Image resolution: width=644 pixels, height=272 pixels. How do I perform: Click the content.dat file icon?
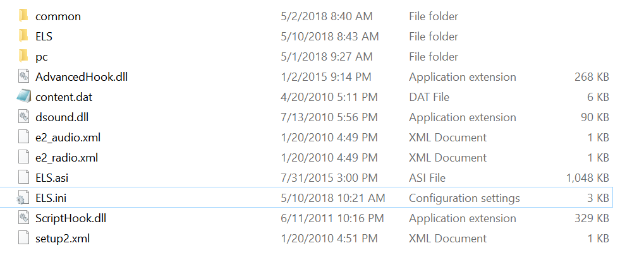[23, 97]
